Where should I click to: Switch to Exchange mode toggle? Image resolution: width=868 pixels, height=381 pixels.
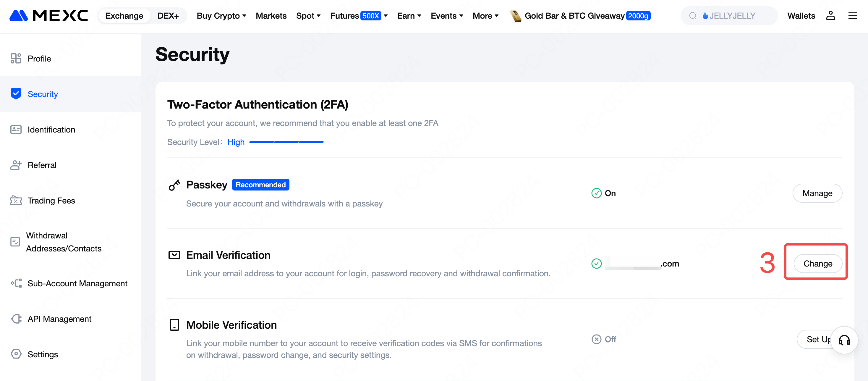(x=124, y=15)
